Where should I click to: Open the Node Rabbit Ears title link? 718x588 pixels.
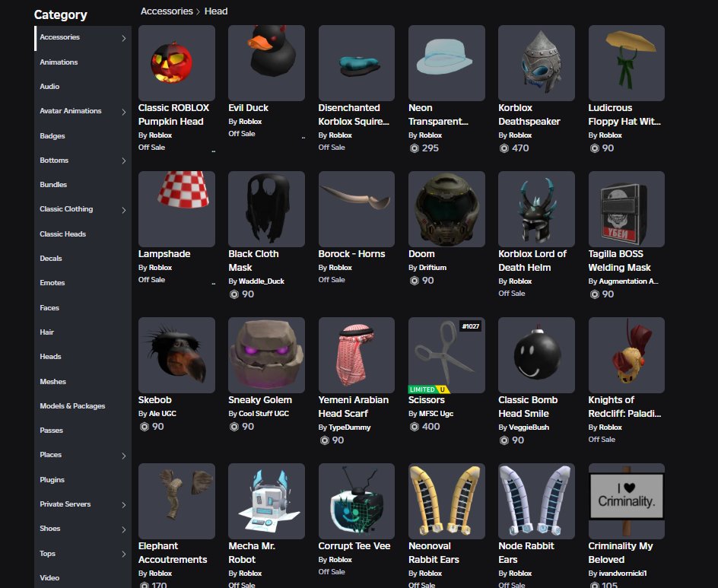tap(526, 553)
